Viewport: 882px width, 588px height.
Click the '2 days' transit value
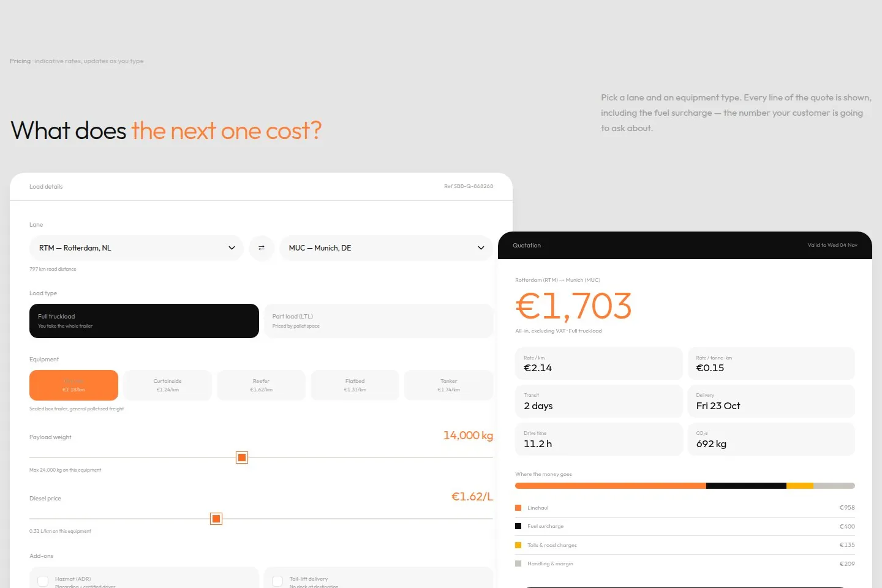click(538, 406)
